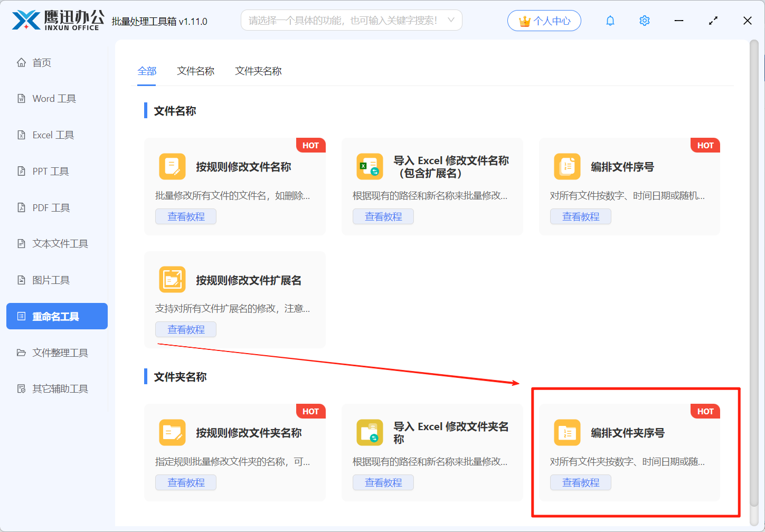
Task: Click the 按规则修改文件扩展名 tool icon
Action: (172, 279)
